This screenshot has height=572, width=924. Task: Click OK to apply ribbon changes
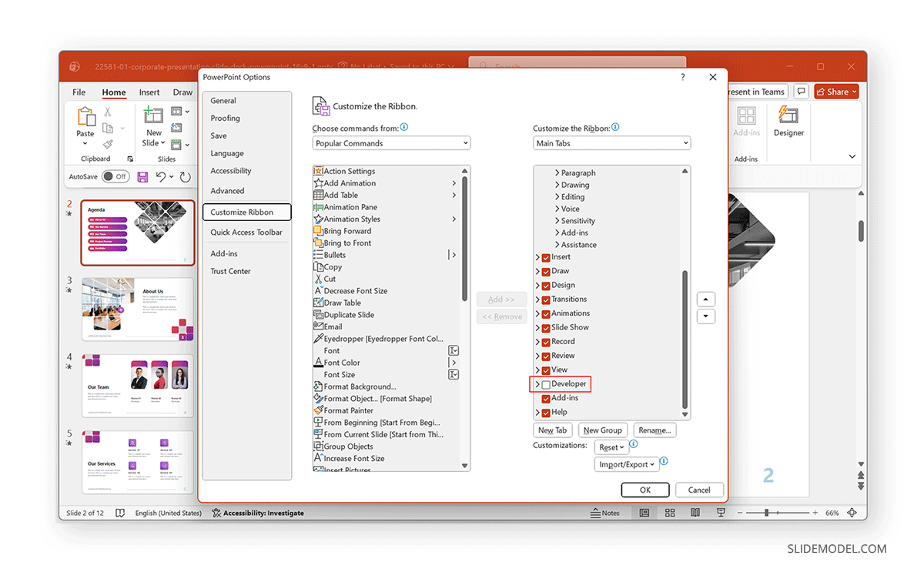tap(645, 490)
